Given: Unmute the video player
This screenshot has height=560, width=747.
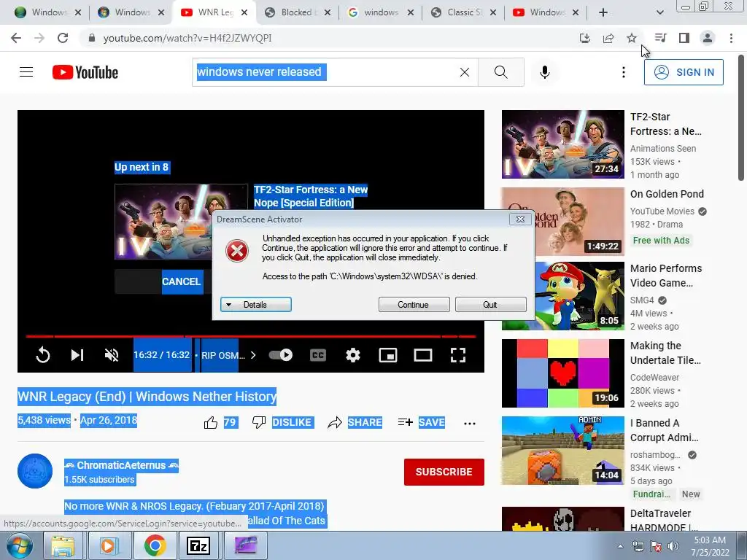Looking at the screenshot, I should coord(112,355).
